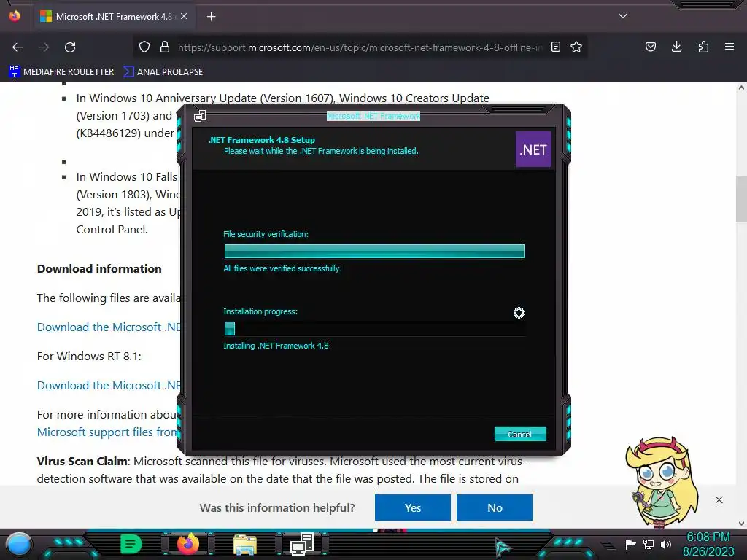The width and height of the screenshot is (747, 560).
Task: Open the Windows RT 'Download the Microsoft .NE' link
Action: coord(109,385)
